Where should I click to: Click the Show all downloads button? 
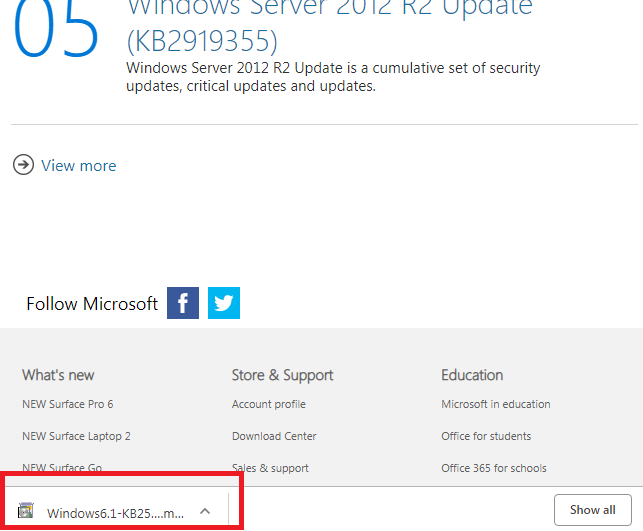(593, 510)
